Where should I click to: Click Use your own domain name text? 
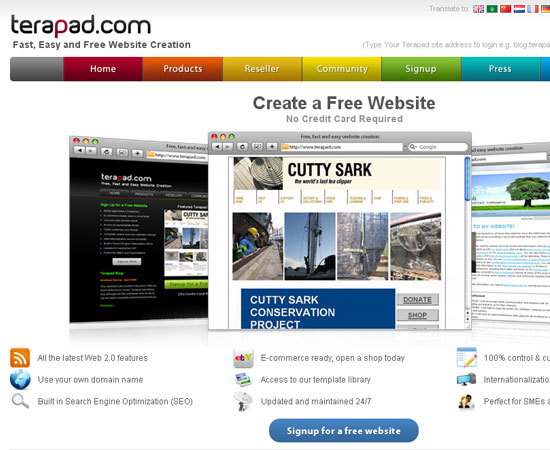click(x=90, y=380)
